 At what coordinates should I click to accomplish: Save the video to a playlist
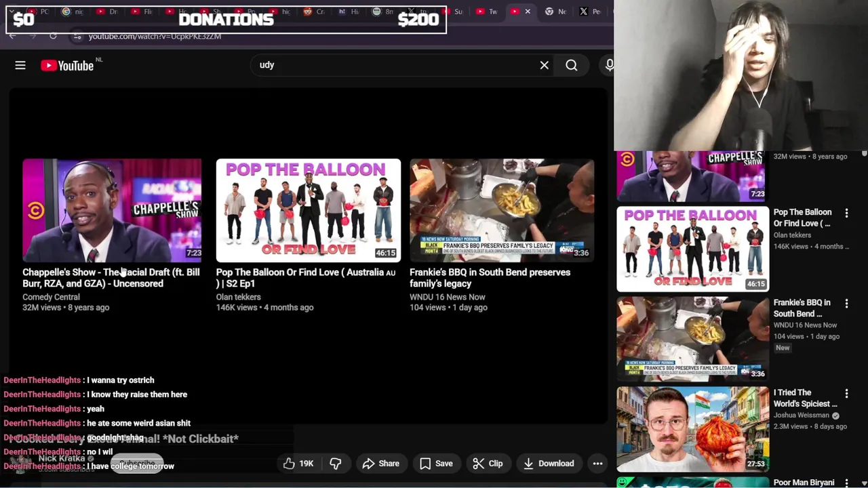click(436, 464)
